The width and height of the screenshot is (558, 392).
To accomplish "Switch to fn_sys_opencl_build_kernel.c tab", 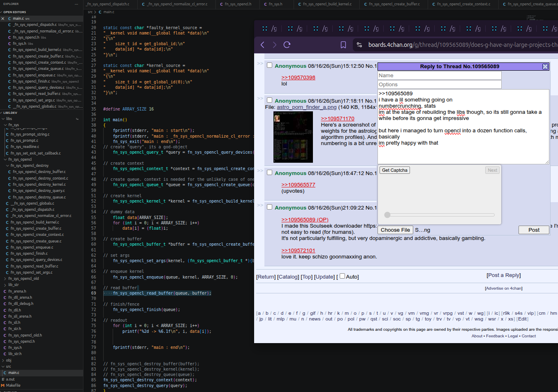I will click(327, 4).
